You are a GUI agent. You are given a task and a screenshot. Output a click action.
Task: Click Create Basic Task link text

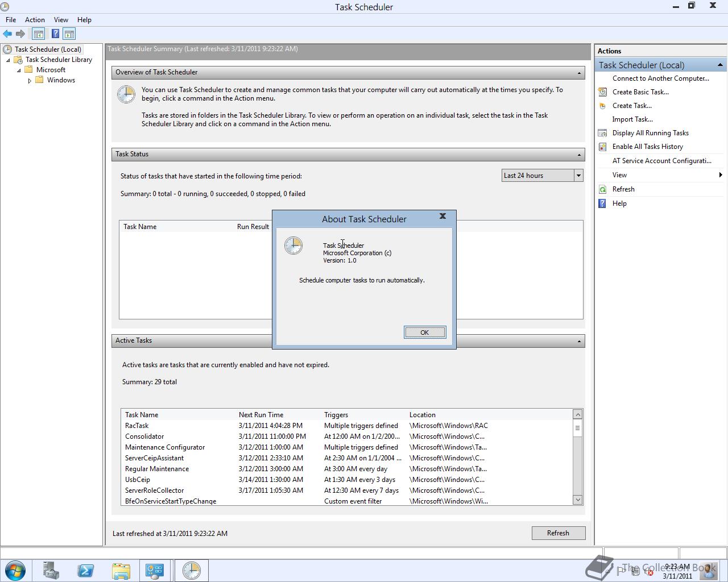[x=640, y=92]
